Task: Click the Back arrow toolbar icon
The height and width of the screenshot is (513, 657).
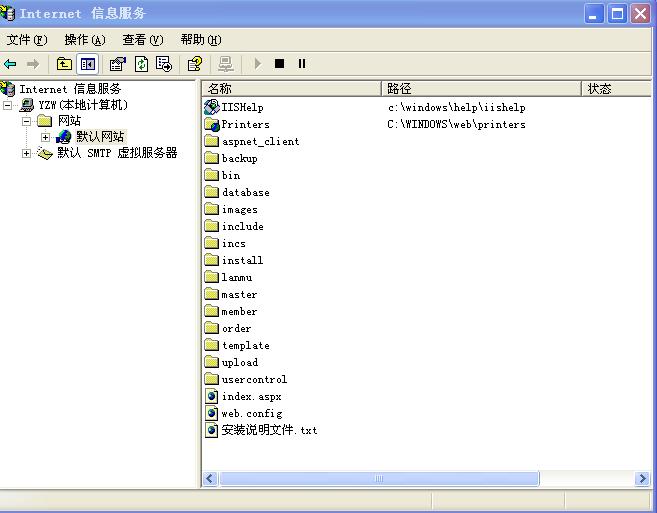Action: coord(11,64)
